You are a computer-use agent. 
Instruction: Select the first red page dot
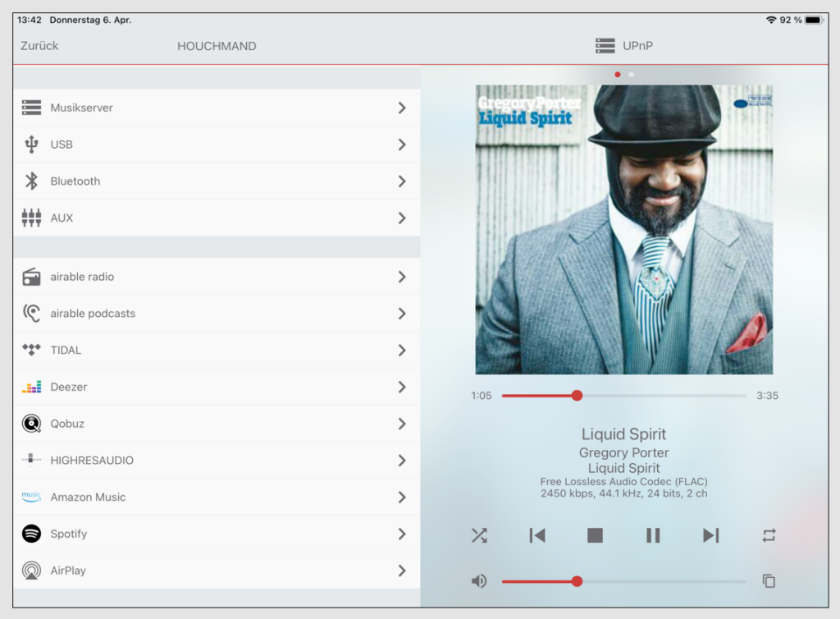tap(618, 75)
